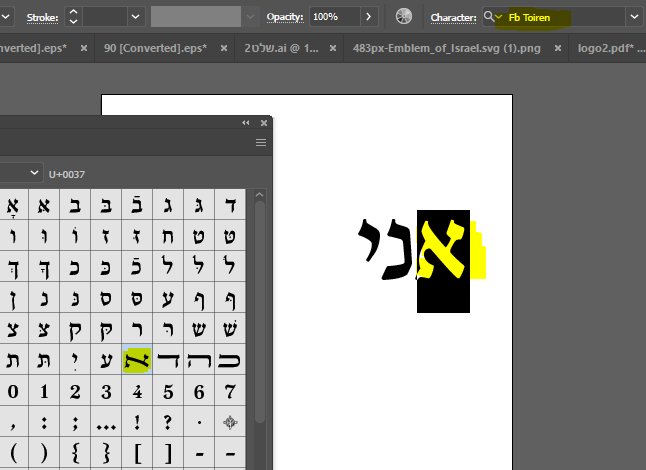Increase stroke weight with up arrow
The height and width of the screenshot is (470, 646).
(x=73, y=12)
